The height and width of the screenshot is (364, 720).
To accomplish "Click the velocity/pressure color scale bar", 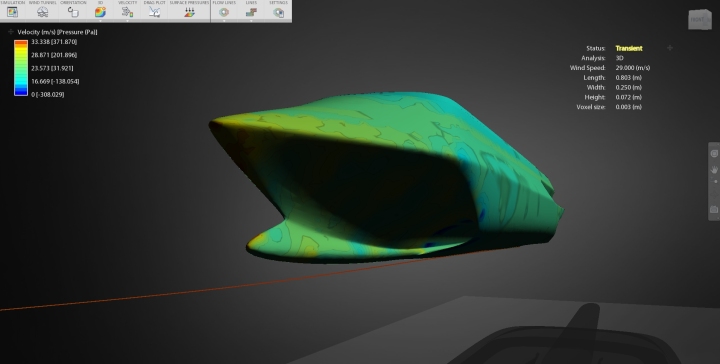I will pos(21,68).
